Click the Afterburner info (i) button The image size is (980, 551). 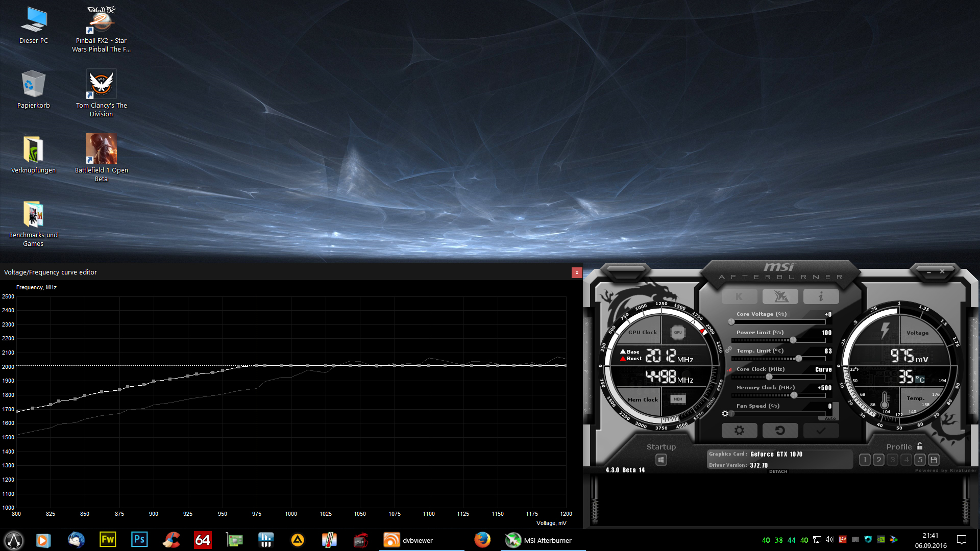tap(821, 296)
